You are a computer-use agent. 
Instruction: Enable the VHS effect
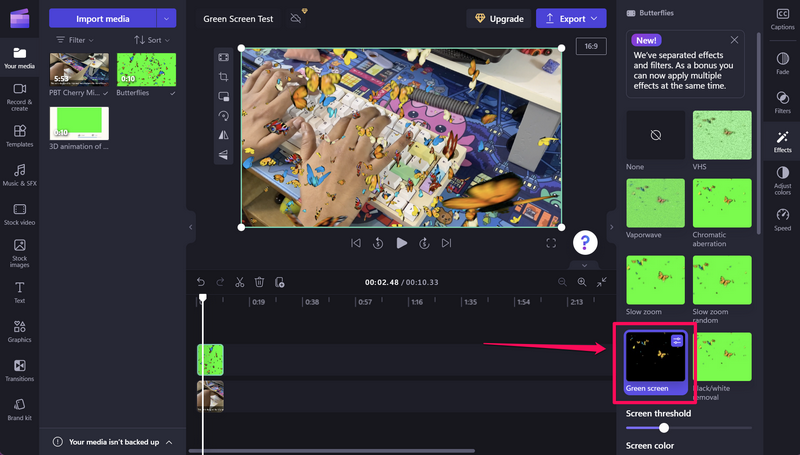pyautogui.click(x=722, y=134)
